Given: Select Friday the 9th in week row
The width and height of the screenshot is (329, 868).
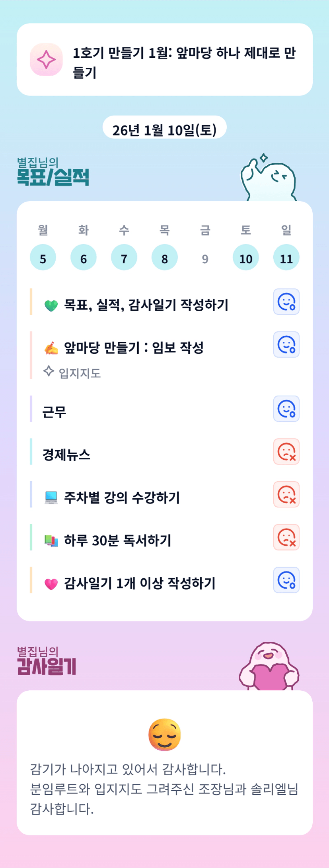Looking at the screenshot, I should (205, 259).
